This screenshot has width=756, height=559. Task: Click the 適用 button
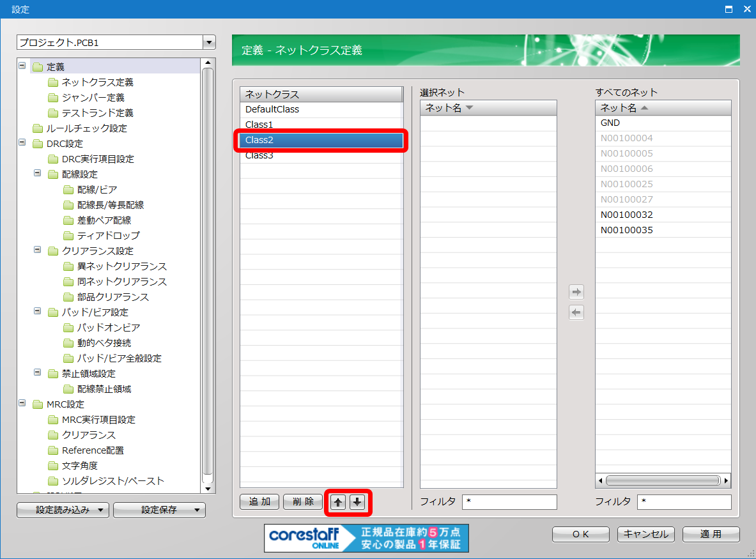711,534
